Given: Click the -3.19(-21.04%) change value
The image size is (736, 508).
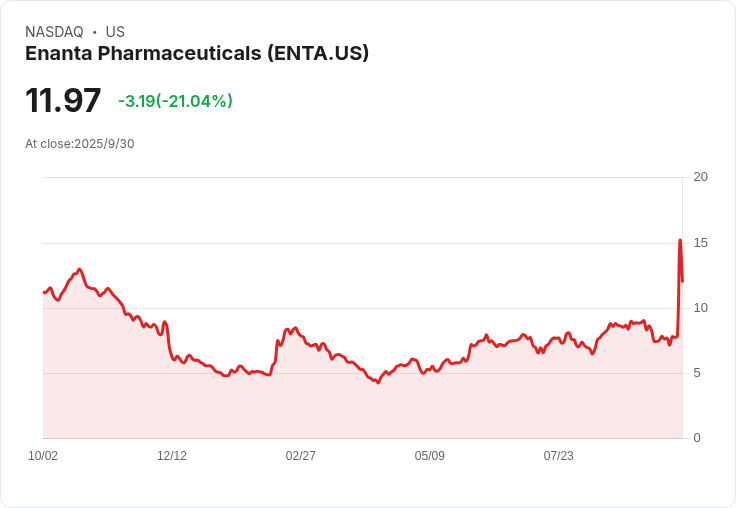Looking at the screenshot, I should coord(175,101).
